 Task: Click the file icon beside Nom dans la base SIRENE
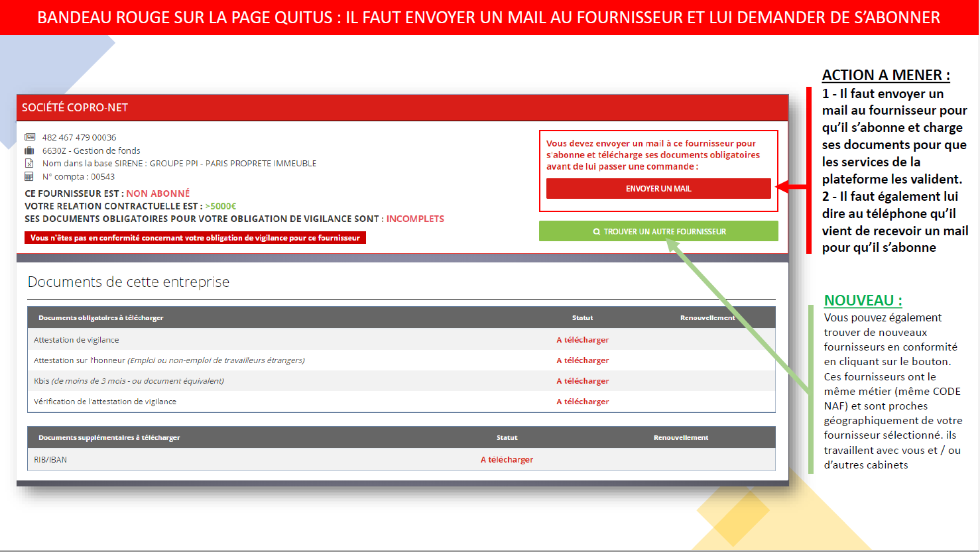(29, 163)
